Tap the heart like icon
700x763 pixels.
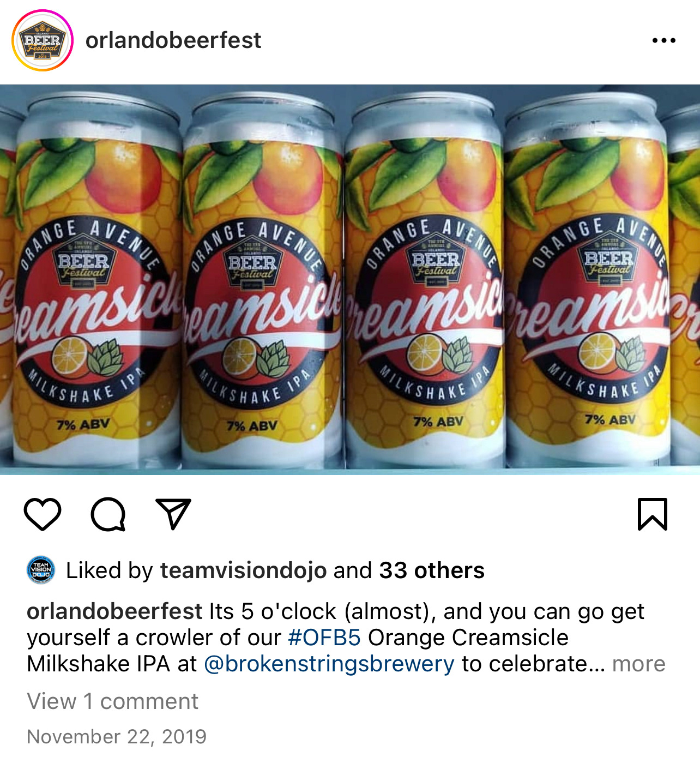coord(43,514)
